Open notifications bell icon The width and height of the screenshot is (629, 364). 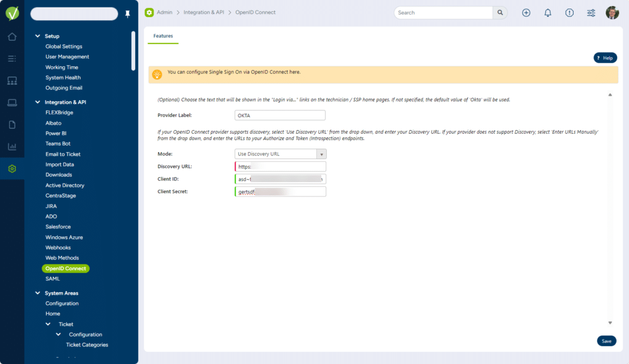548,13
